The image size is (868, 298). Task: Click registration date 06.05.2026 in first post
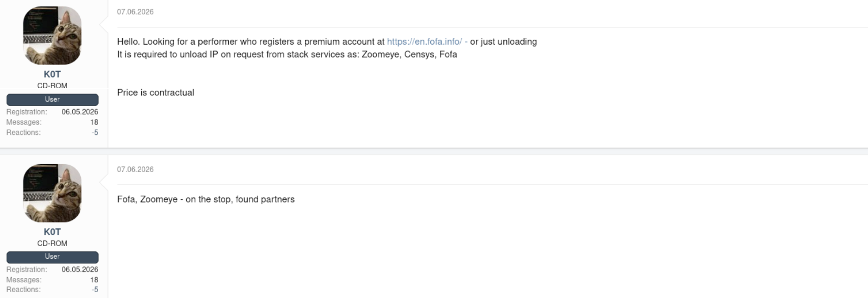[x=80, y=112]
